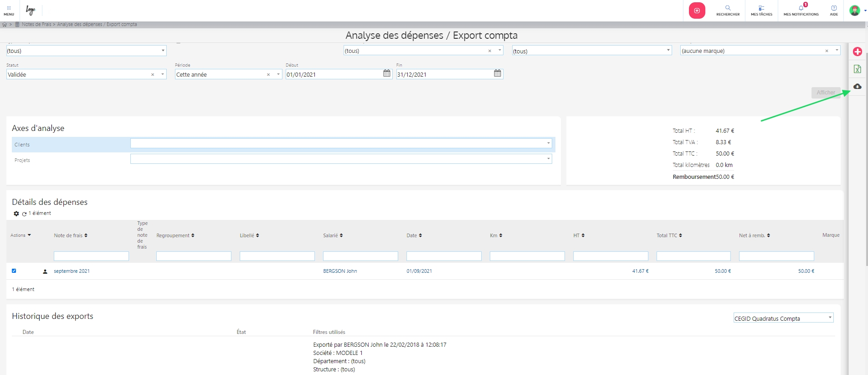Click the Note de frais filter input field
Viewport: 868px width, 375px height.
pyautogui.click(x=91, y=256)
